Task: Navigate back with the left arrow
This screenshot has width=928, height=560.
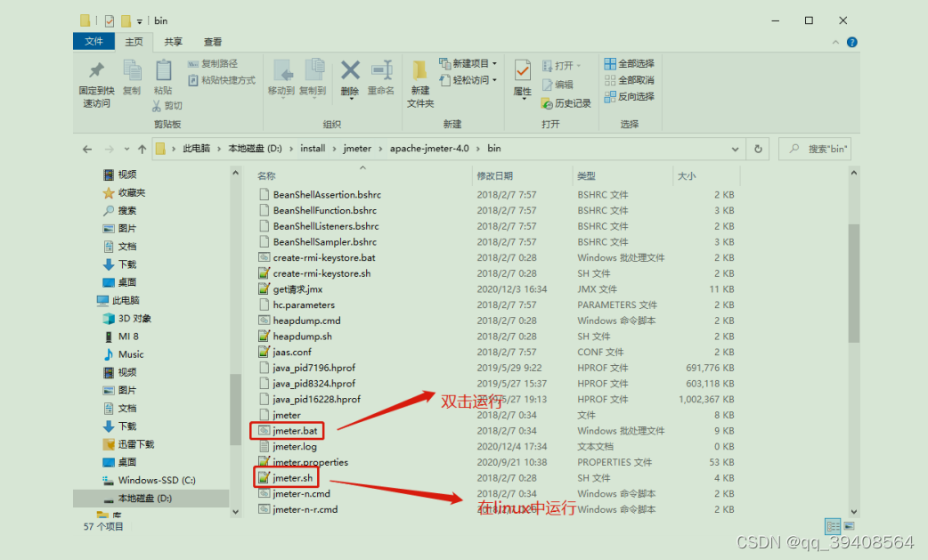Action: click(87, 149)
